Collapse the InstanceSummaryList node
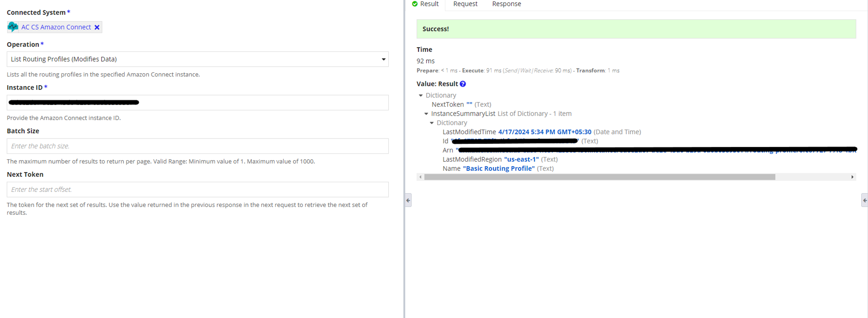 (x=426, y=114)
